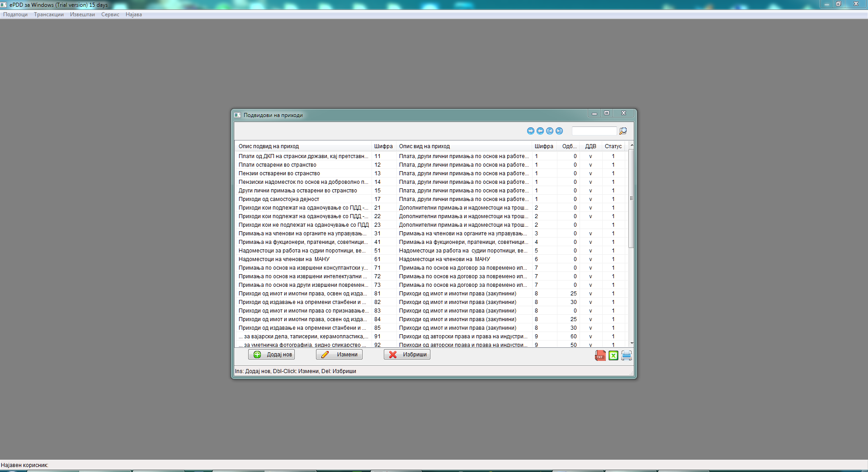
Task: Open the Податоци menu
Action: tap(15, 14)
